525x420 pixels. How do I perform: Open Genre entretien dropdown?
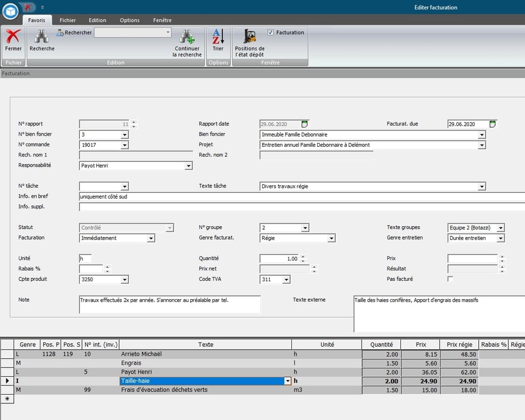(501, 238)
